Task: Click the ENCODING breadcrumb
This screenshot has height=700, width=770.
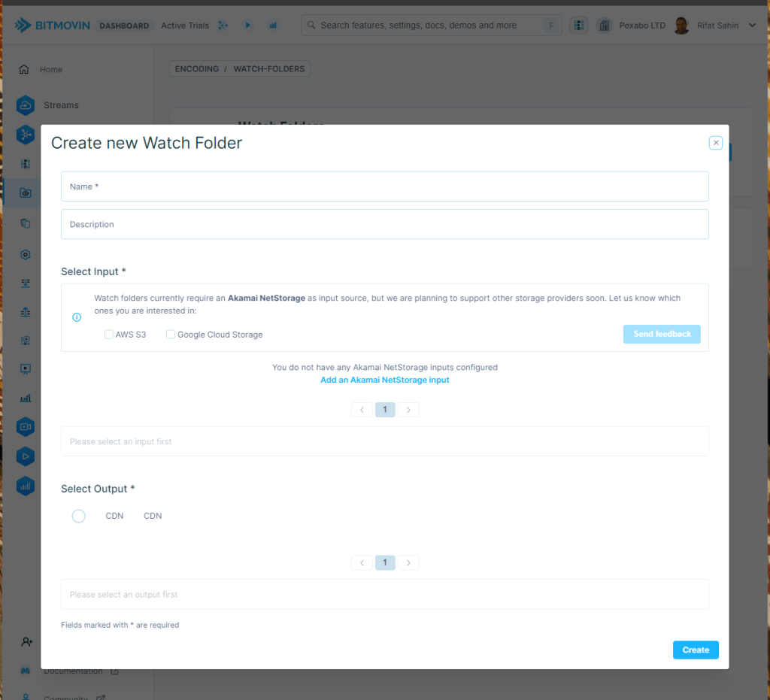Action: pyautogui.click(x=197, y=68)
